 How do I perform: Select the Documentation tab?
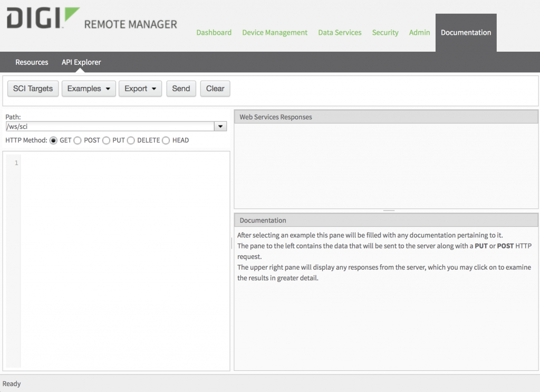click(466, 33)
